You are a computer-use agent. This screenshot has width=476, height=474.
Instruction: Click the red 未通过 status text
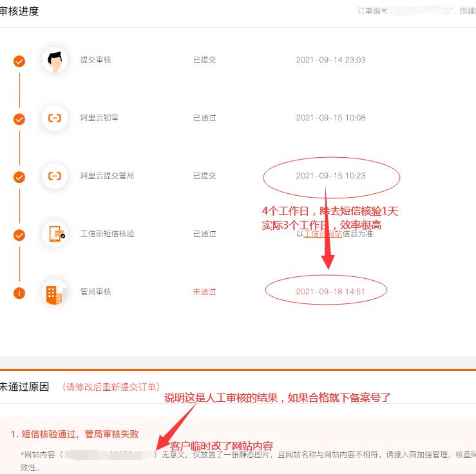204,292
